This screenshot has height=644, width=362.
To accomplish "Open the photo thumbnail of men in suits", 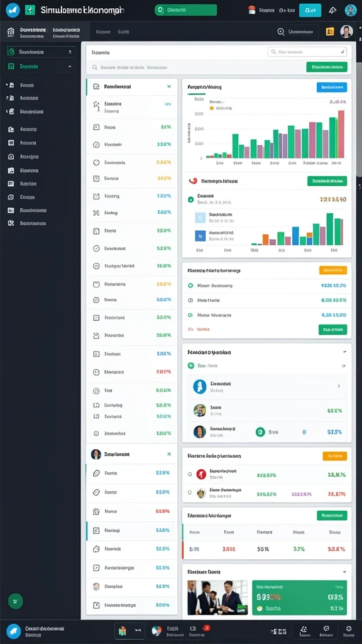I will (217, 597).
